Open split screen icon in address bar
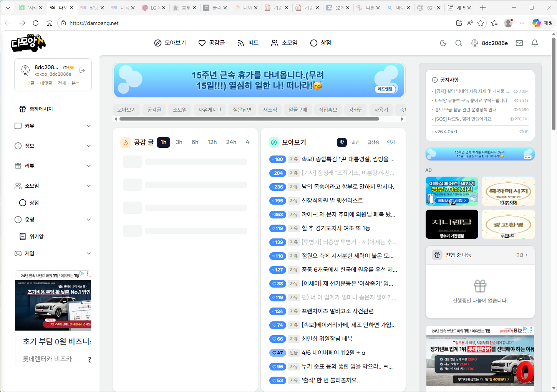The width and height of the screenshot is (557, 392). [x=459, y=23]
